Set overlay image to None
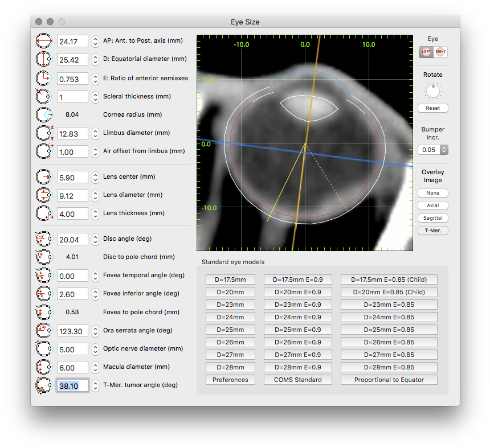This screenshot has width=490, height=448. pyautogui.click(x=432, y=192)
